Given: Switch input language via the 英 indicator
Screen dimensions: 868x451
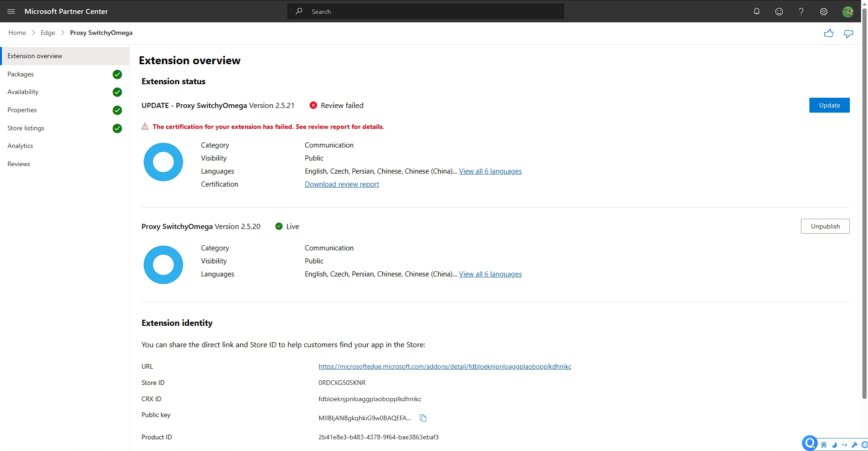Looking at the screenshot, I should tap(823, 445).
